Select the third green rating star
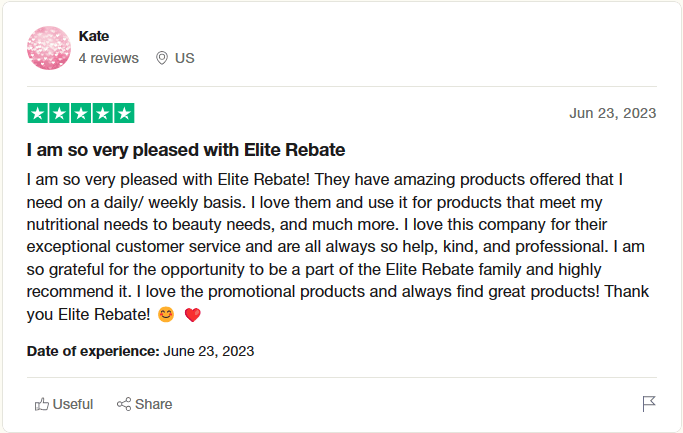 [80, 113]
